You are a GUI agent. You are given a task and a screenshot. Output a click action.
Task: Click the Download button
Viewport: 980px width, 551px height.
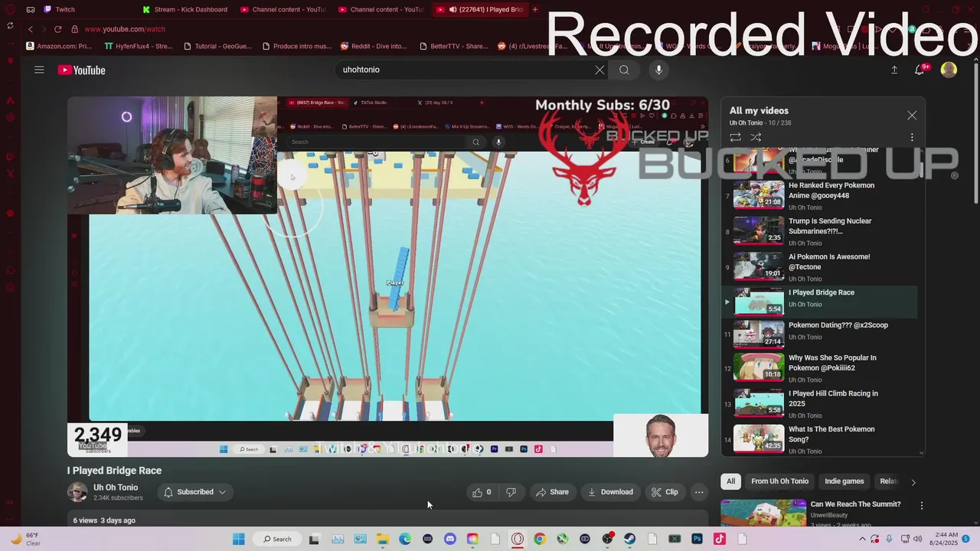[610, 492]
